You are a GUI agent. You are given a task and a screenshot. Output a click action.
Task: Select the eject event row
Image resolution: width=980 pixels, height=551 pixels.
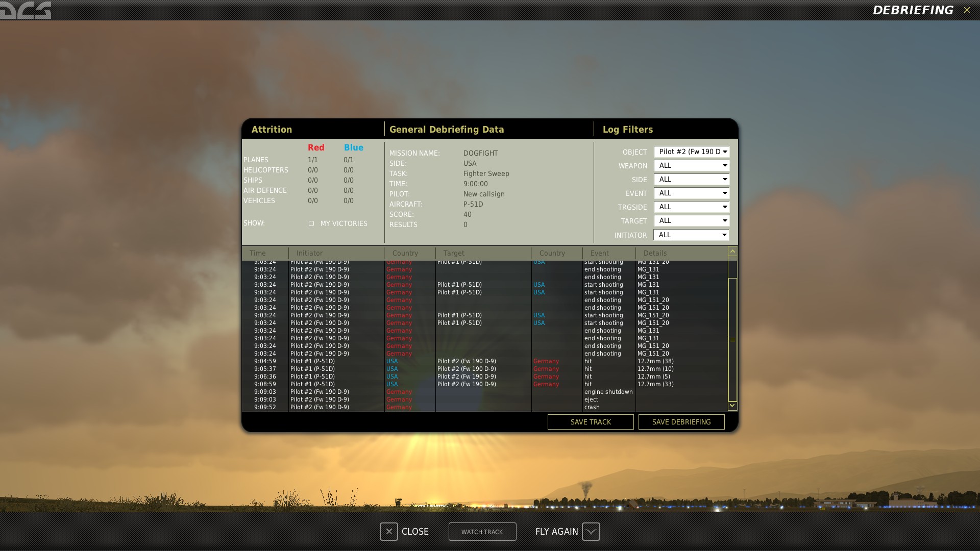coord(485,399)
